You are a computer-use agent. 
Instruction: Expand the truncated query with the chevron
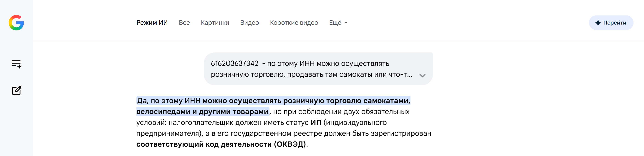point(423,76)
